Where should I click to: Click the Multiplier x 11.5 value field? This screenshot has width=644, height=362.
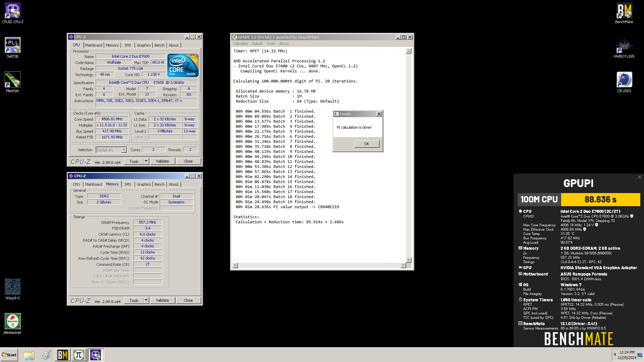(112, 125)
